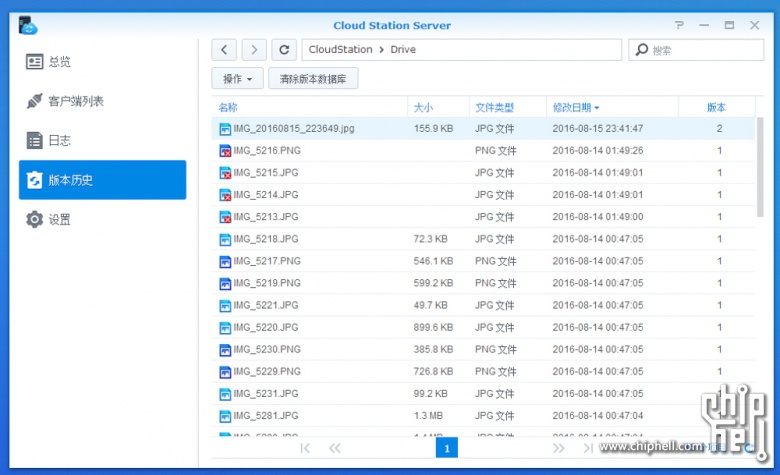780x475 pixels.
Task: Click the Cloud Station Server app icon
Action: pyautogui.click(x=28, y=25)
